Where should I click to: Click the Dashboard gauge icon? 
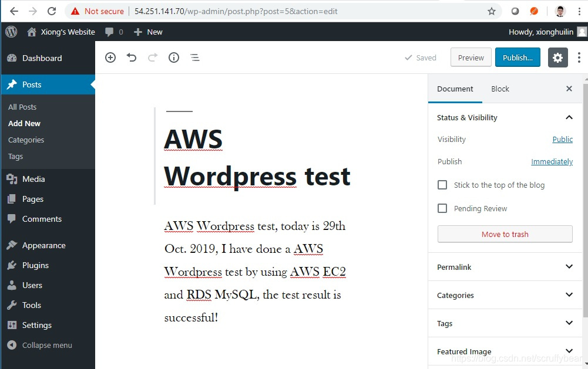click(x=12, y=58)
